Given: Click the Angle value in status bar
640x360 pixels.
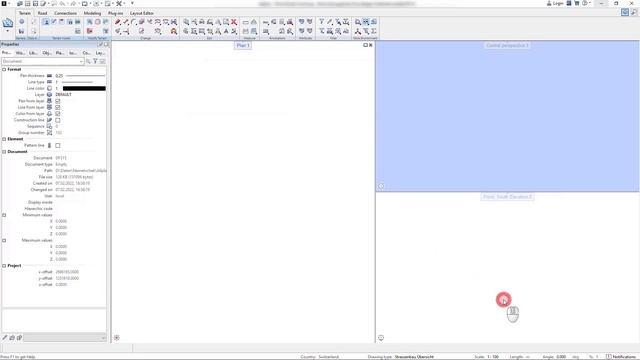Looking at the screenshot, I should (560, 357).
